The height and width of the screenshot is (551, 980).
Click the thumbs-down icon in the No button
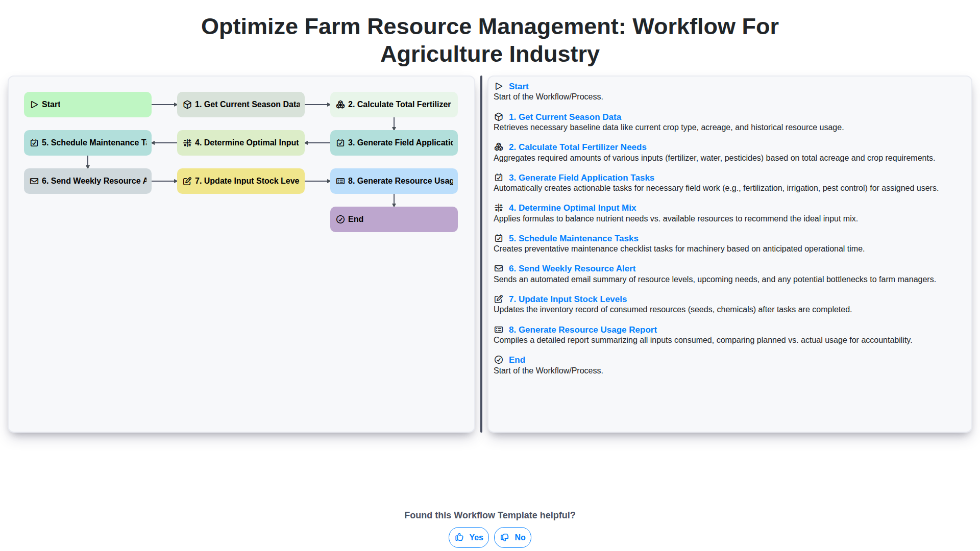tap(505, 537)
